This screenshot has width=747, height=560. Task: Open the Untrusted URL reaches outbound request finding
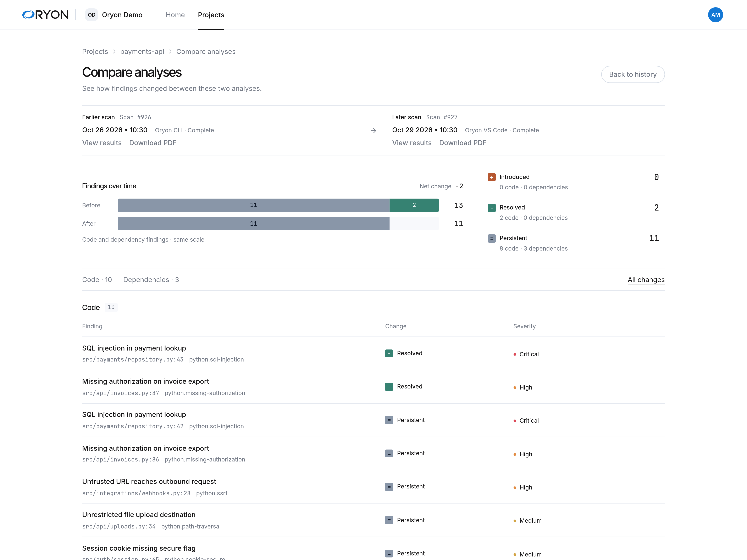tap(149, 481)
